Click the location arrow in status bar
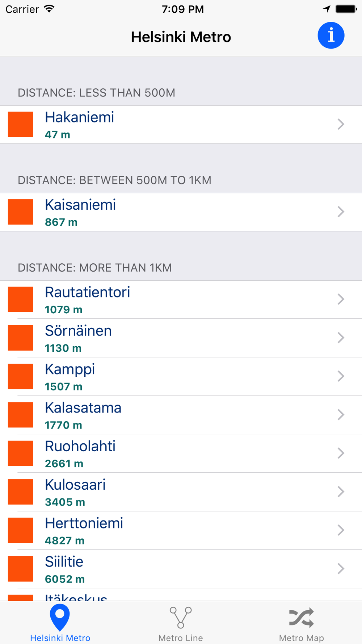This screenshot has width=362, height=644. pos(327,9)
